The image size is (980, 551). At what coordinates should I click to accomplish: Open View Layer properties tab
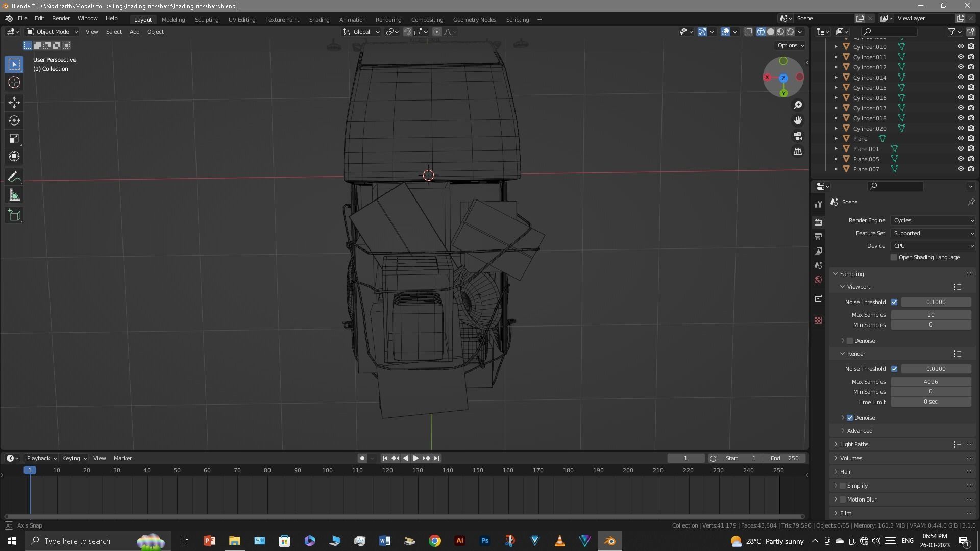coord(818,251)
